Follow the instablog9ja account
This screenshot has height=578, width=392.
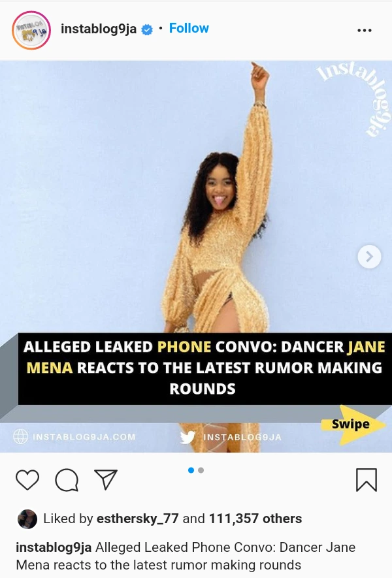pyautogui.click(x=189, y=28)
